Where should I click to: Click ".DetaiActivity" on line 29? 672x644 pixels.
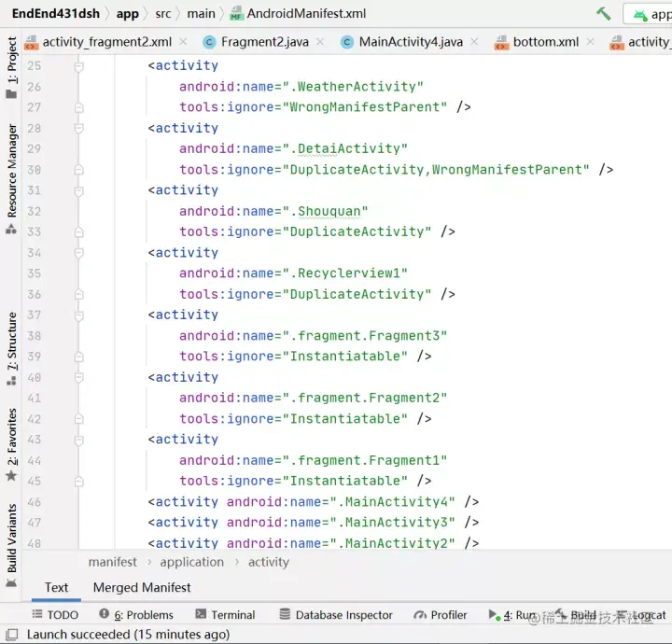[345, 148]
